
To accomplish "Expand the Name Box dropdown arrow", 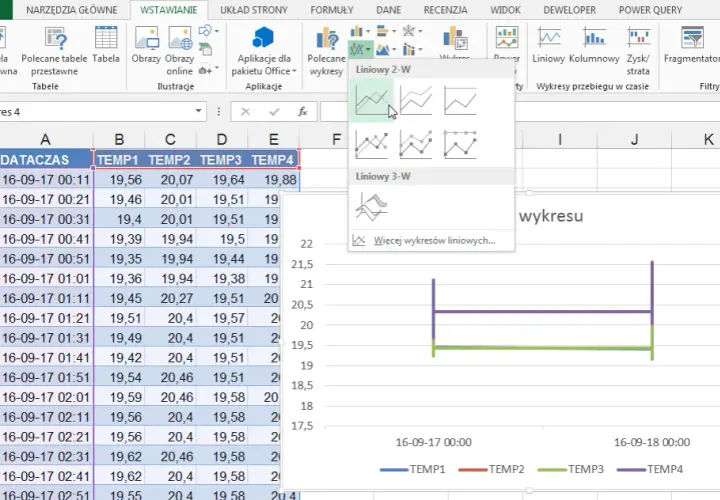I will point(198,111).
